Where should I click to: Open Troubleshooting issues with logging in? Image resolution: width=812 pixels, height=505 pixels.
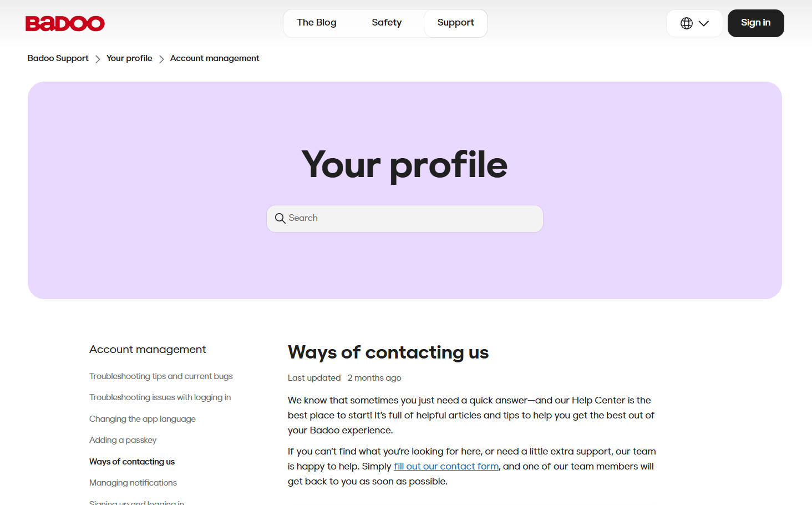[160, 397]
